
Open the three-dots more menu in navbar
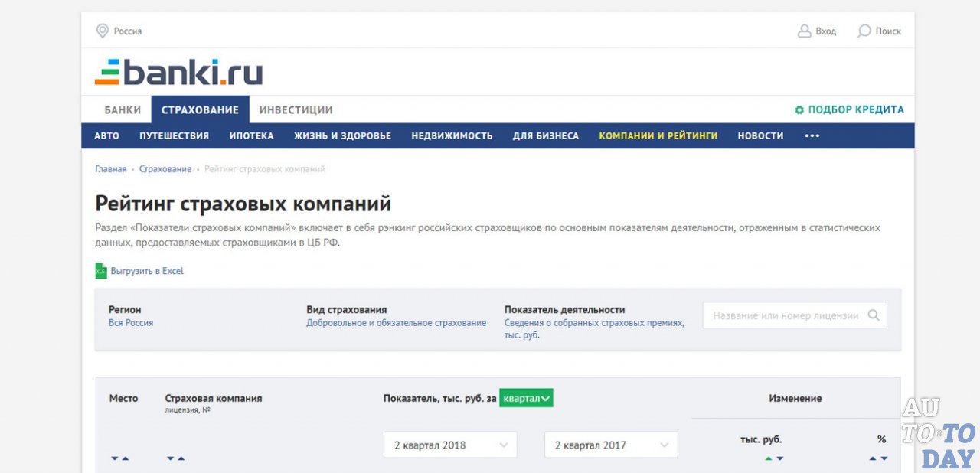pos(812,136)
